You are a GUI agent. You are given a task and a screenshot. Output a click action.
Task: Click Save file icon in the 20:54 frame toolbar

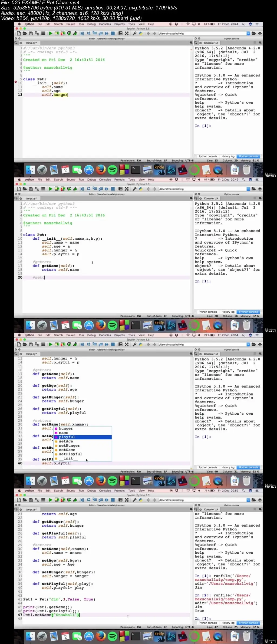(31, 345)
